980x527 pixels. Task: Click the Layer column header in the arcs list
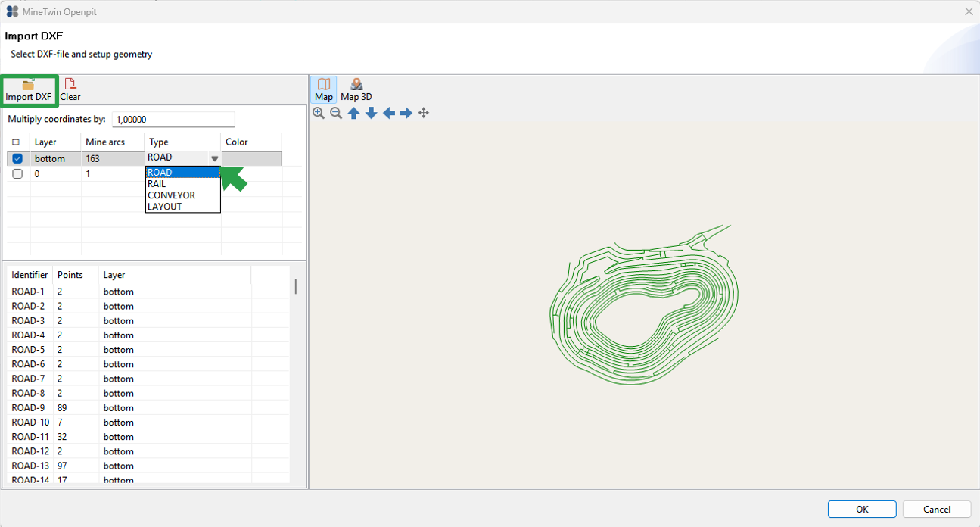click(175, 275)
